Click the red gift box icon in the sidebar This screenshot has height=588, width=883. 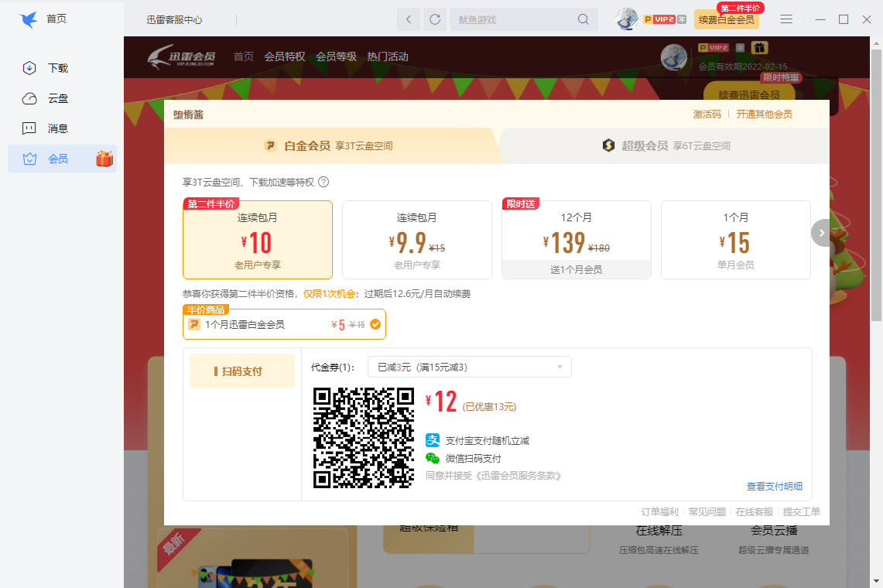[x=104, y=159]
